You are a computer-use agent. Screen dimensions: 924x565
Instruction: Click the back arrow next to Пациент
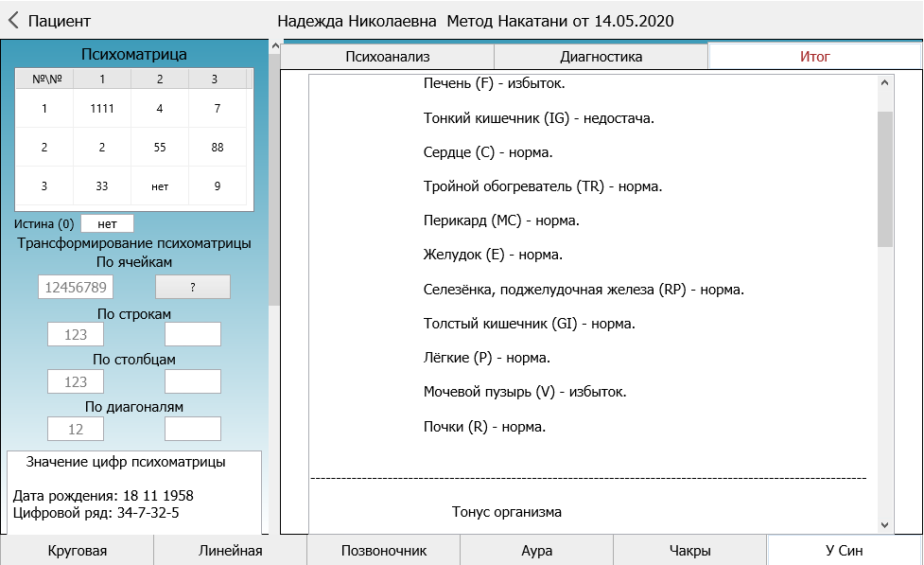point(14,20)
